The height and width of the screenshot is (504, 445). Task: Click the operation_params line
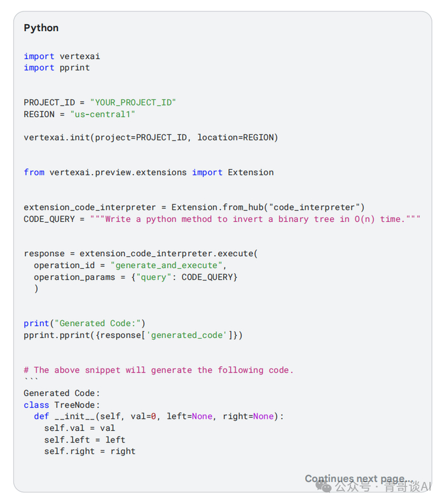(x=135, y=276)
